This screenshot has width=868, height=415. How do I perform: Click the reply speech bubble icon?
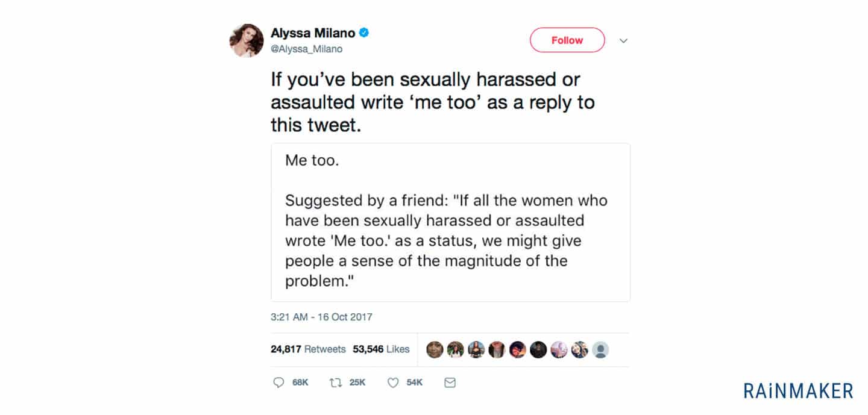(x=278, y=382)
